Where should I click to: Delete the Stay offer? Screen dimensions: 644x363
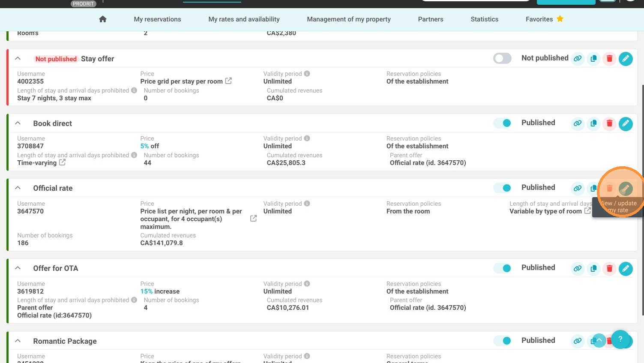609,58
